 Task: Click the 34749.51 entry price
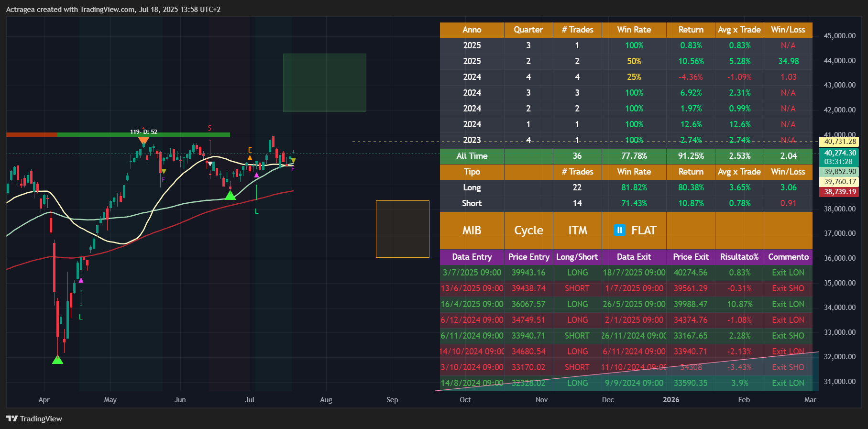click(528, 320)
